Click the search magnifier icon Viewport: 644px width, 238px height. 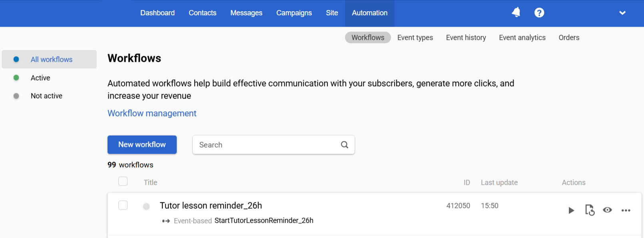tap(344, 145)
